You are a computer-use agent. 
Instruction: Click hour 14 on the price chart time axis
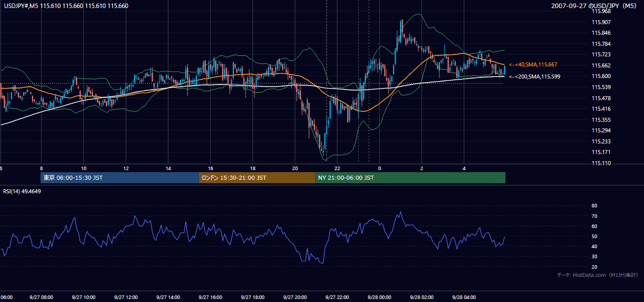click(x=168, y=168)
